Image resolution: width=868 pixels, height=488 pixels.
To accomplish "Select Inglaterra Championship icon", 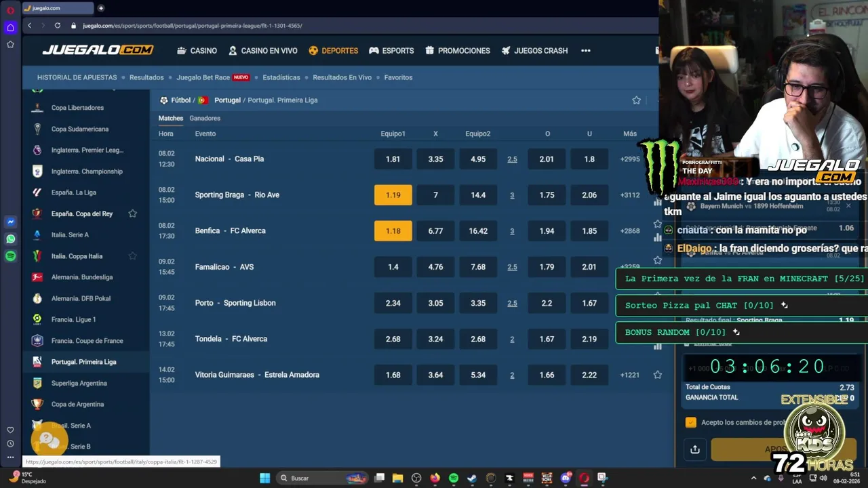I will (37, 171).
